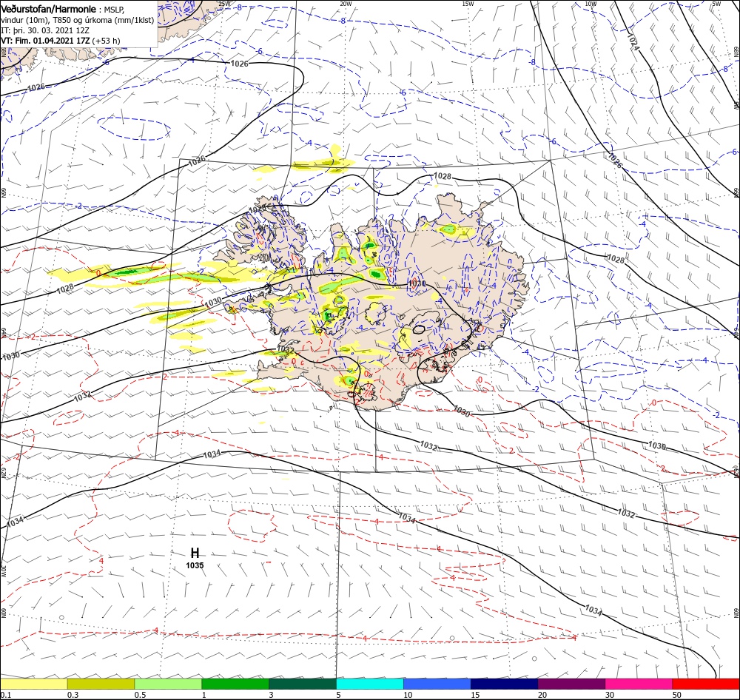This screenshot has width=740, height=700.
Task: Click the 10W longitude label
Action: point(591,4)
